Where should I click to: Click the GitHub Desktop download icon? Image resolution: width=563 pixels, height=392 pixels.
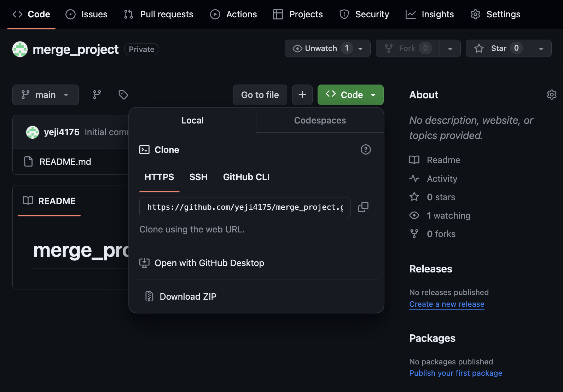tap(144, 263)
